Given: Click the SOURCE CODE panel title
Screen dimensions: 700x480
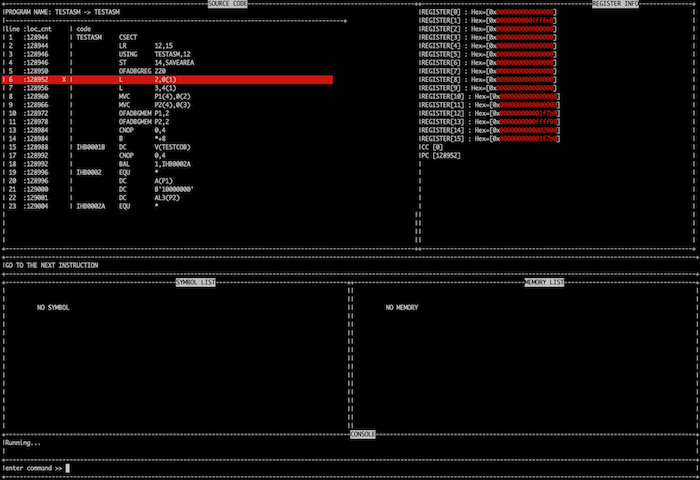Looking at the screenshot, I should tap(228, 4).
